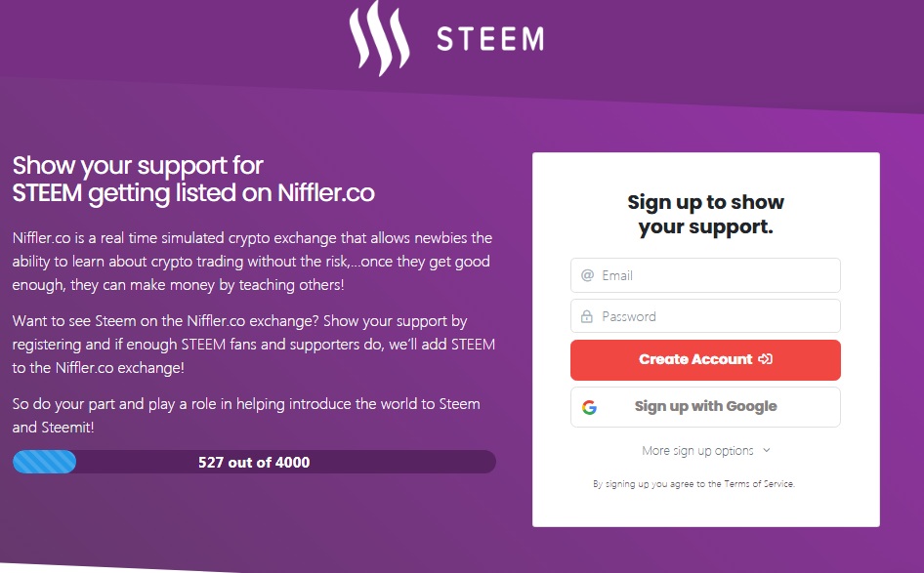This screenshot has height=573, width=924.
Task: Click the red Create Account button
Action: 705,360
